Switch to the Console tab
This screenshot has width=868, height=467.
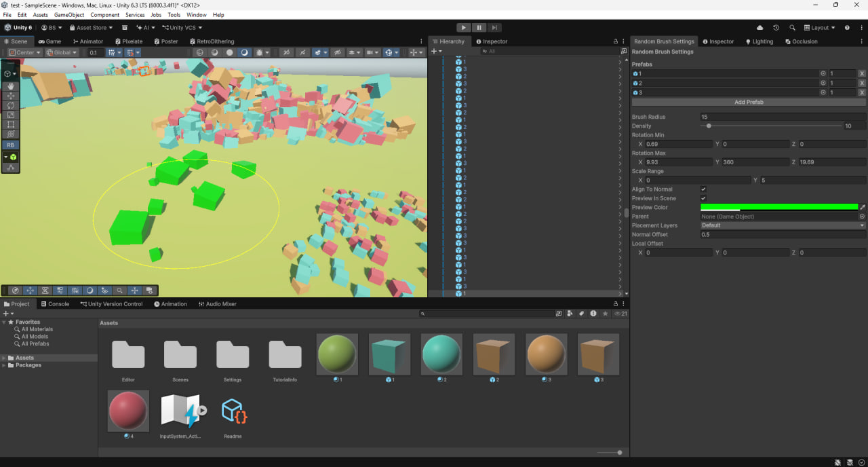(x=54, y=304)
